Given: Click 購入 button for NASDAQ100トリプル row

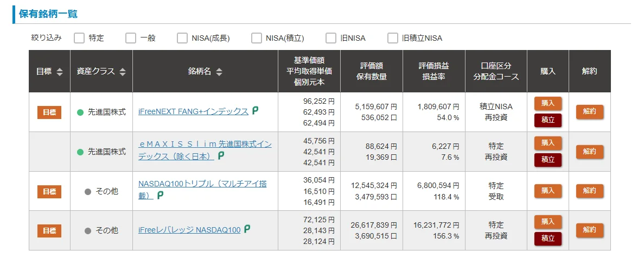Looking at the screenshot, I should pyautogui.click(x=548, y=191).
